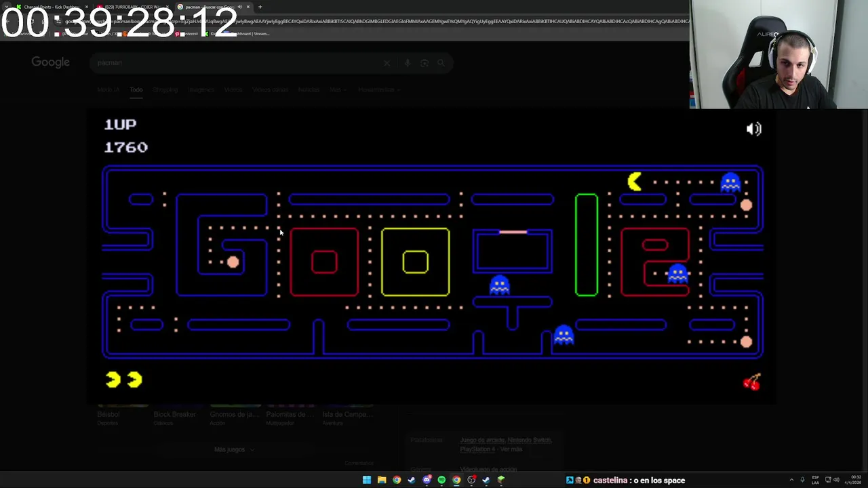Open Discord from taskbar

click(427, 480)
